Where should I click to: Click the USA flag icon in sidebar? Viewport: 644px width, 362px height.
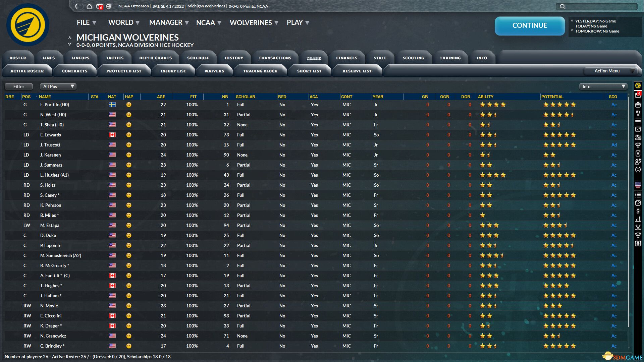(x=638, y=185)
